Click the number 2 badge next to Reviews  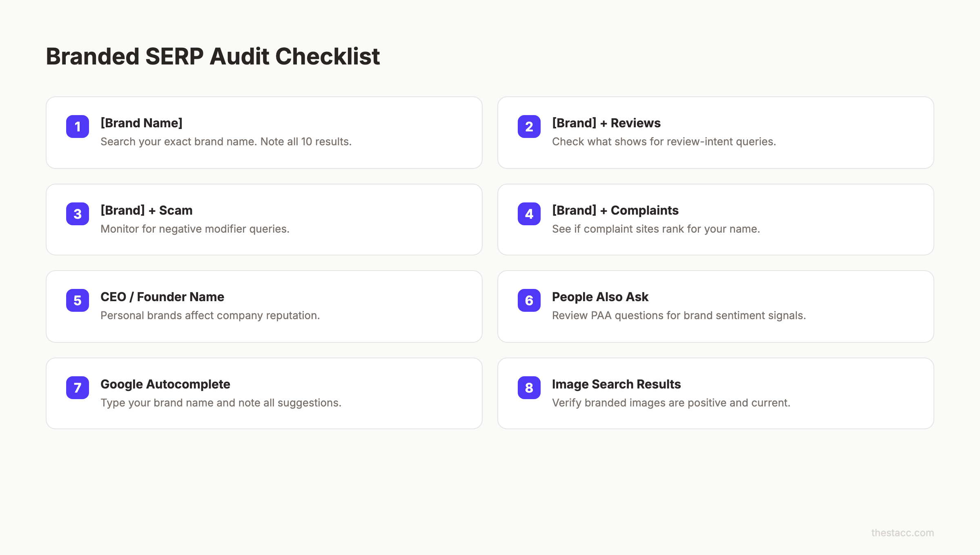(x=529, y=127)
